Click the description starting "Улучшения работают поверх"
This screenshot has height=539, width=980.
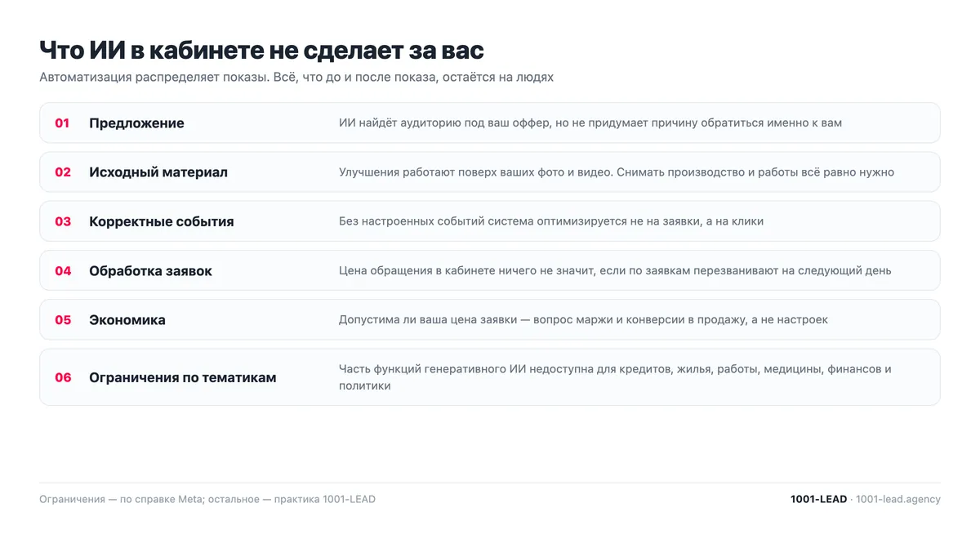click(x=617, y=172)
